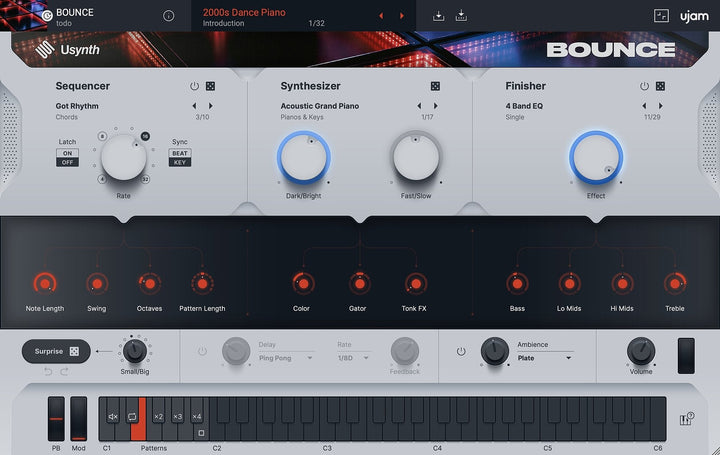The width and height of the screenshot is (720, 455).
Task: Click the info icon beside BOUNCE title
Action: point(169,16)
